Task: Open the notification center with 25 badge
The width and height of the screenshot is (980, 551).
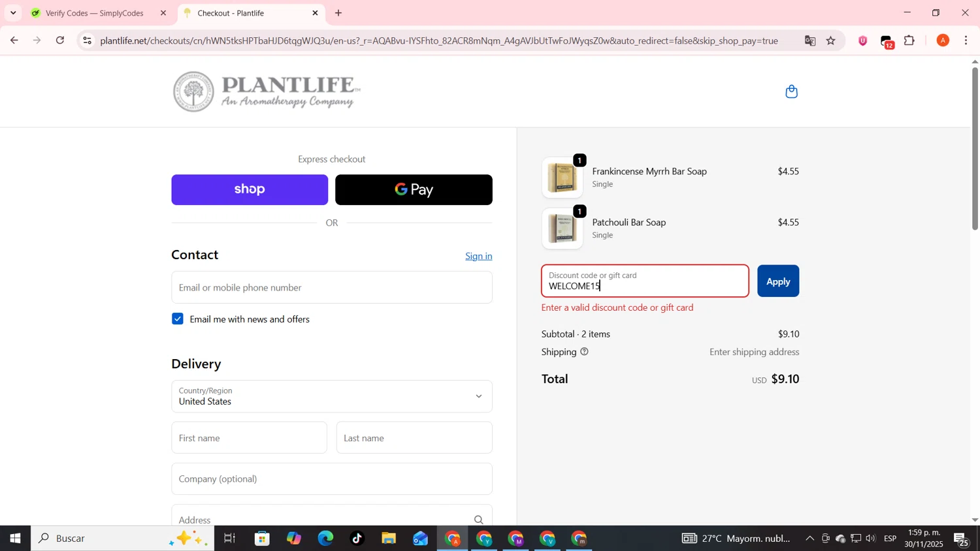Action: pyautogui.click(x=962, y=539)
